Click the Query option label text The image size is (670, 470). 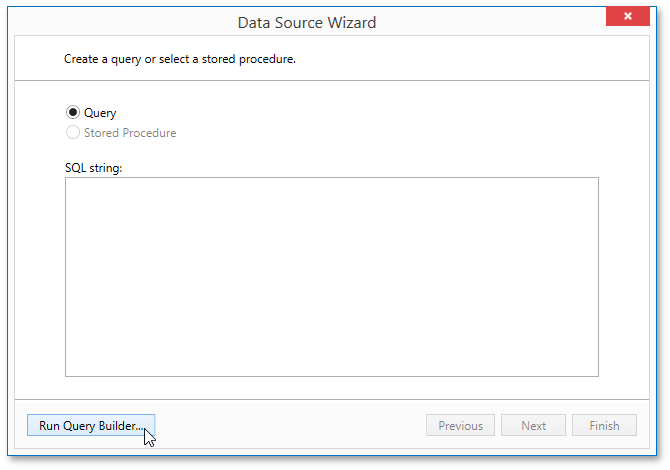(x=100, y=113)
